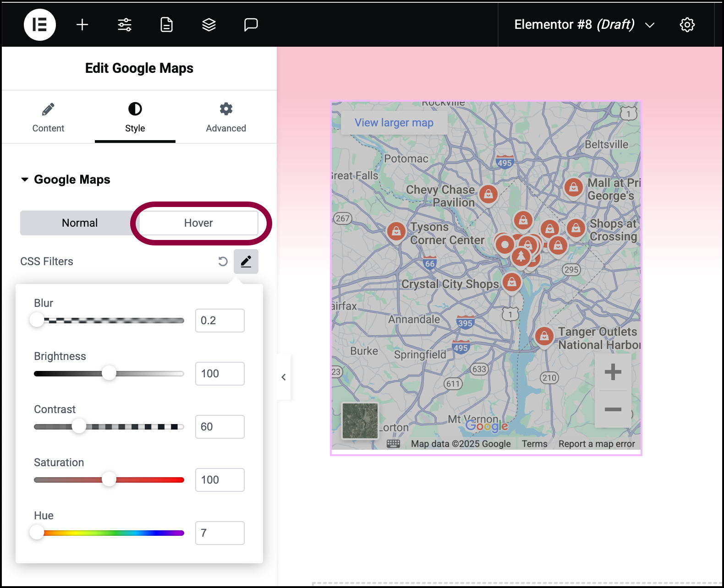The height and width of the screenshot is (588, 724).
Task: Switch to the Advanced tab
Action: click(x=226, y=117)
